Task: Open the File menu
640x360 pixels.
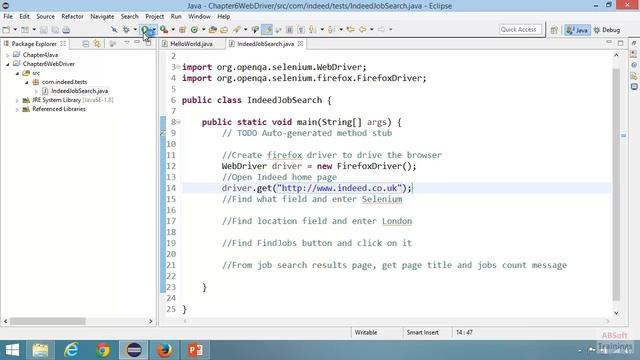Action: 8,16
